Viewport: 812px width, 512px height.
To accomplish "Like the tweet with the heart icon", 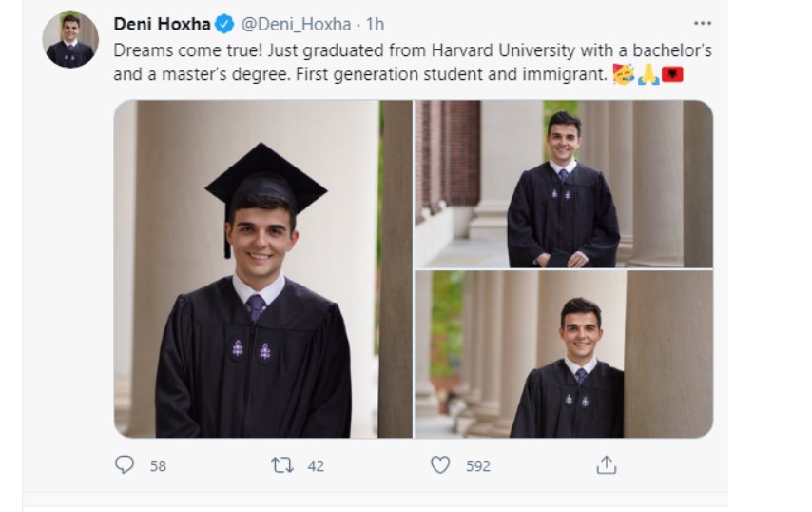I will coord(440,464).
